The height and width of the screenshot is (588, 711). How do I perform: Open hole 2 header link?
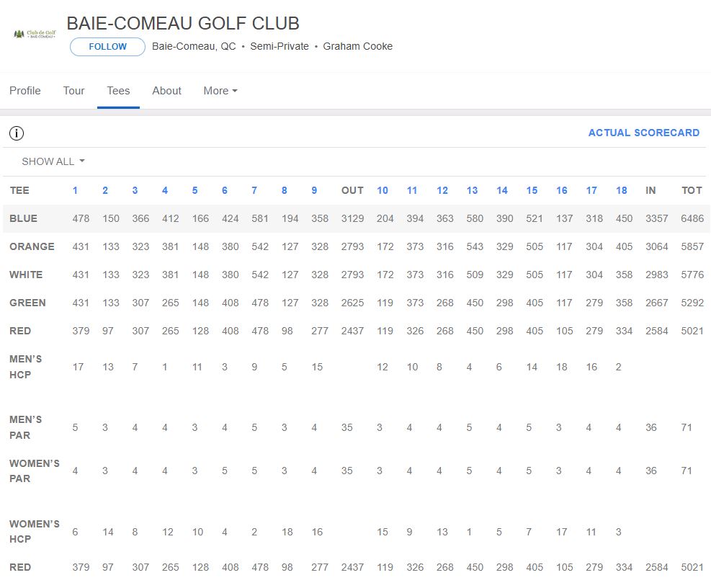[x=105, y=190]
